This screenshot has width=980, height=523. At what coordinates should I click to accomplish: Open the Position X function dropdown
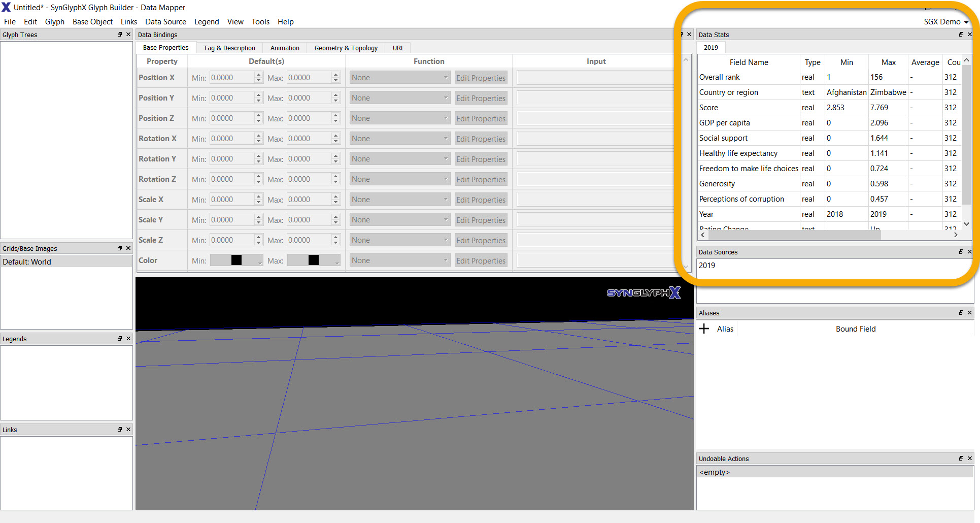coord(400,78)
